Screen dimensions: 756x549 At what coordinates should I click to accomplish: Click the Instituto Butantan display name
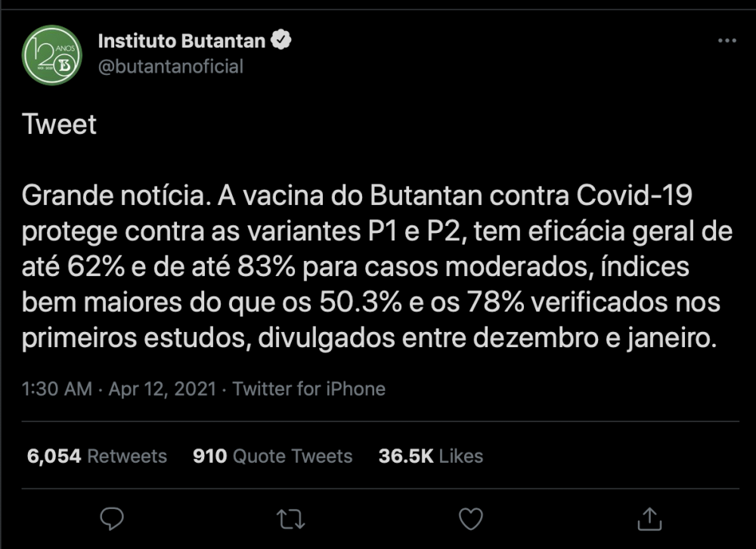pyautogui.click(x=181, y=41)
